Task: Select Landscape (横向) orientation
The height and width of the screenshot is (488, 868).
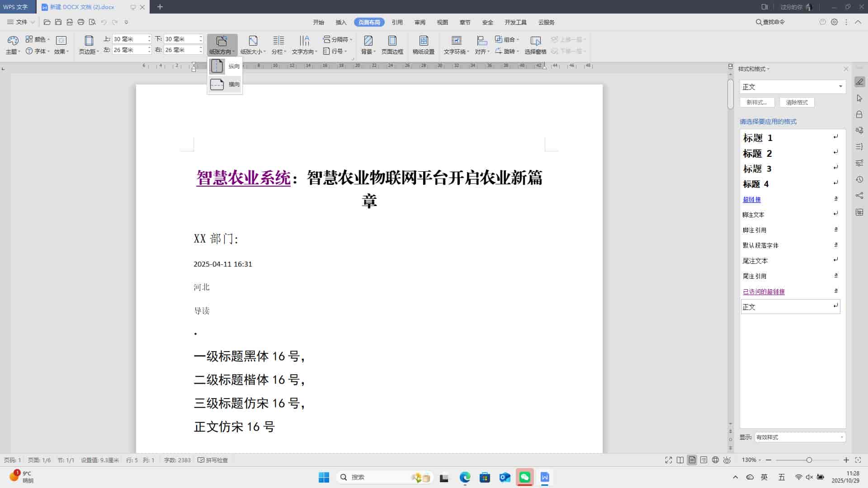Action: click(x=225, y=84)
